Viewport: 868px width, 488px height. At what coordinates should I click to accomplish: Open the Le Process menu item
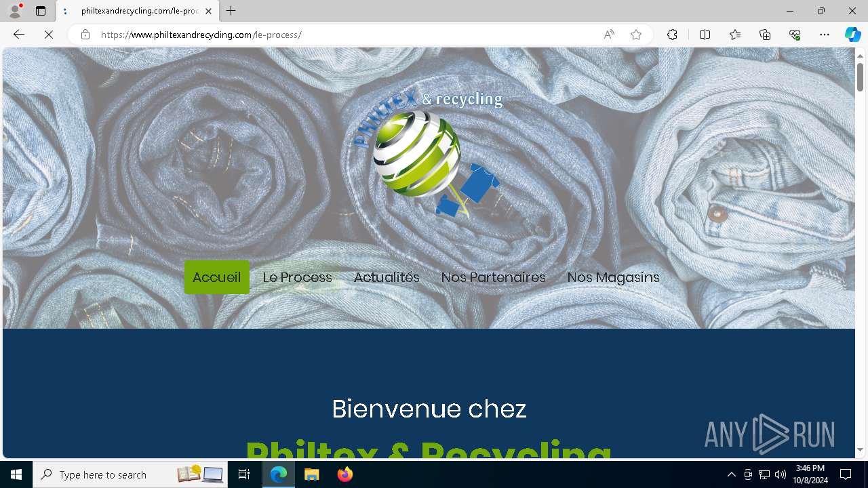tap(297, 277)
